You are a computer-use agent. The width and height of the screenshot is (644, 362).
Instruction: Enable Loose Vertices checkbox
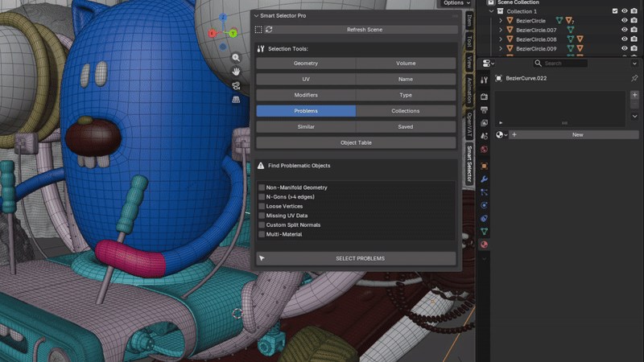pos(262,206)
